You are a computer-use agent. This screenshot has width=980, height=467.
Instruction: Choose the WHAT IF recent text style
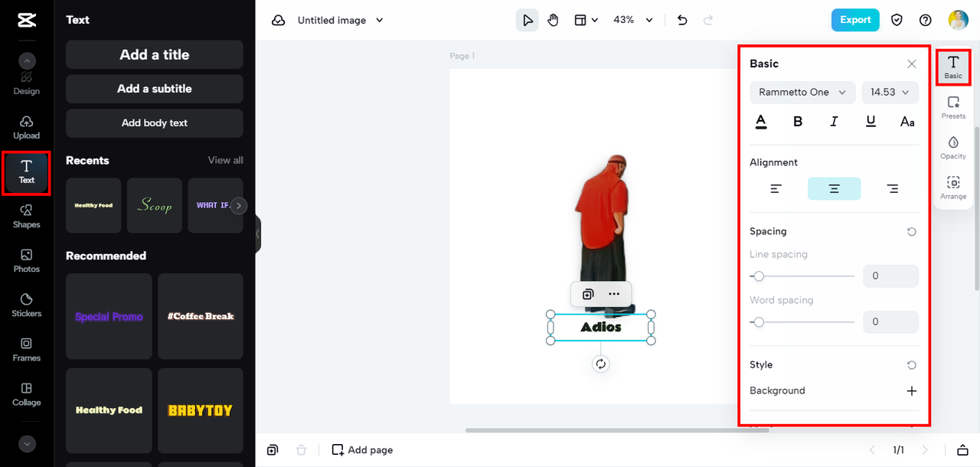point(211,205)
